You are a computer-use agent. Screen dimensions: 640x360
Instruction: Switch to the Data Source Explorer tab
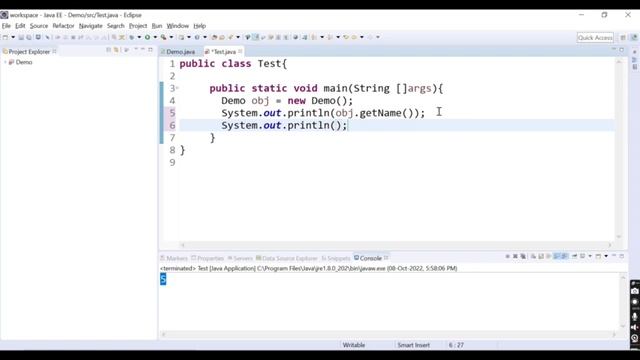point(287,258)
